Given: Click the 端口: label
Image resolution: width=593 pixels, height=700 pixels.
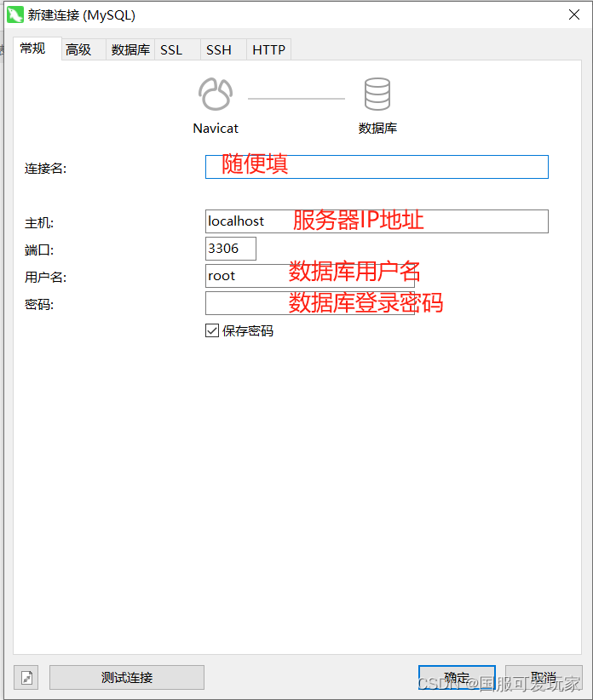Looking at the screenshot, I should 39,250.
